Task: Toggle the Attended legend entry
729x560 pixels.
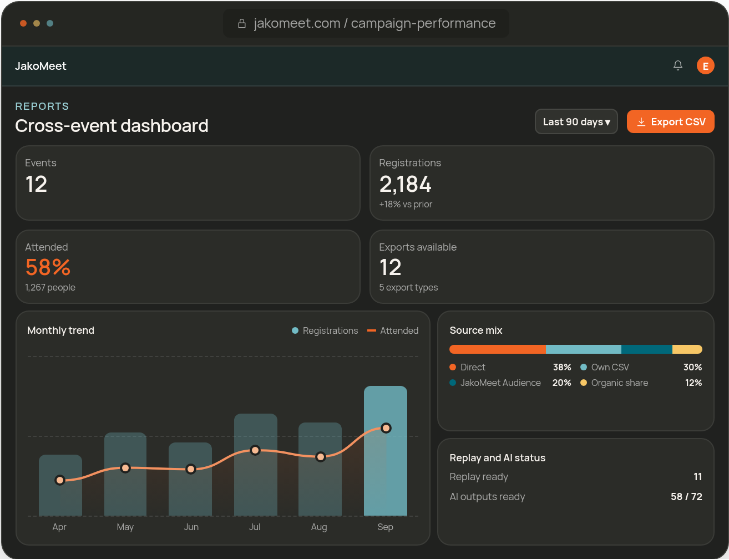Action: 393,330
